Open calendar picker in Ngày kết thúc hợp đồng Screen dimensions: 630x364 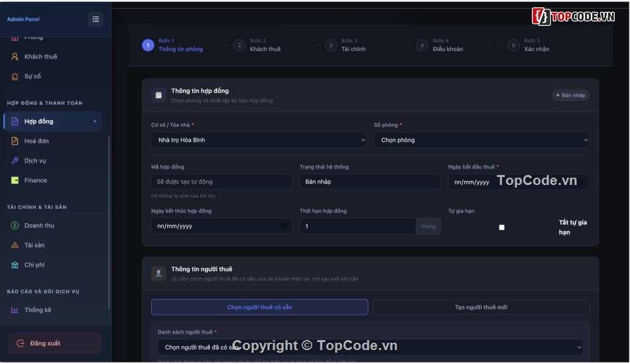coord(283,226)
